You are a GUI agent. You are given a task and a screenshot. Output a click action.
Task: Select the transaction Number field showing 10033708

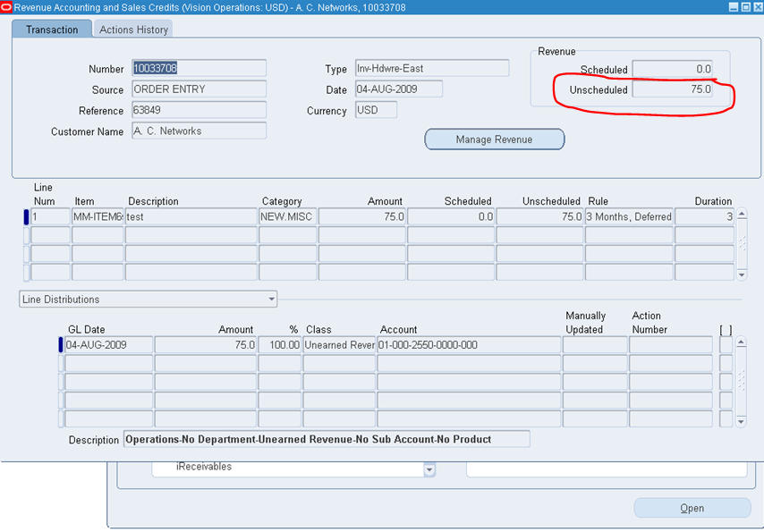pos(199,68)
